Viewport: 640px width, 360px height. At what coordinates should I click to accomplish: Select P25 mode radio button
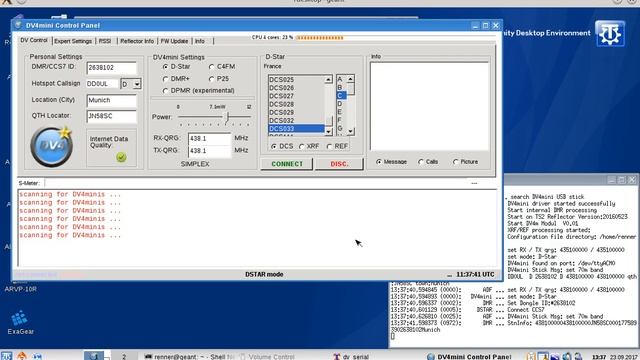211,79
